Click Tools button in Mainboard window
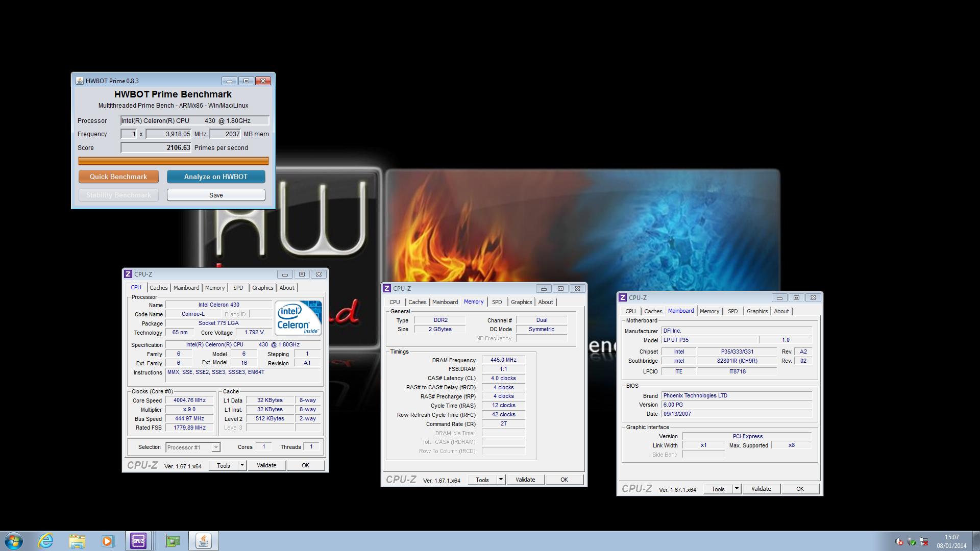980x551 pixels. coord(718,489)
